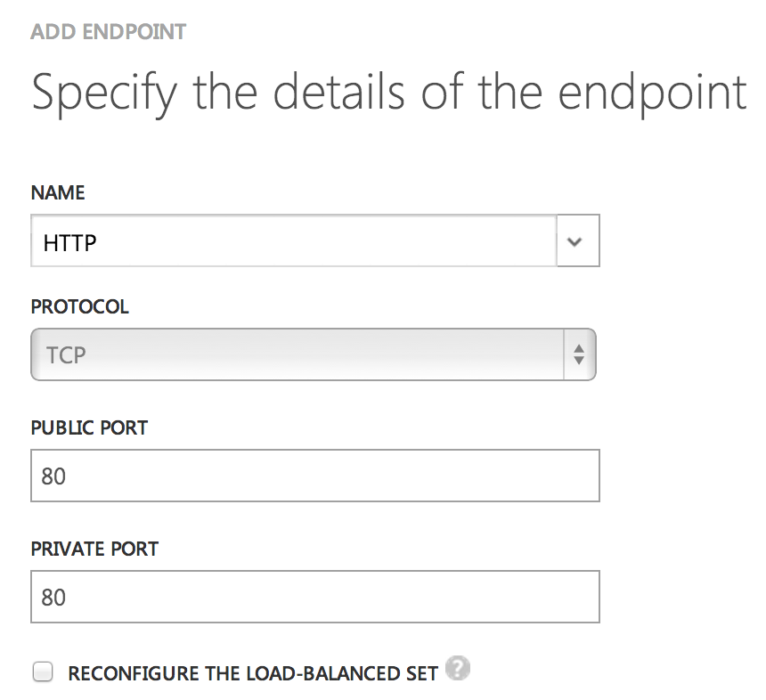Click the 80 value under Private Port
This screenshot has width=766, height=700.
[53, 597]
